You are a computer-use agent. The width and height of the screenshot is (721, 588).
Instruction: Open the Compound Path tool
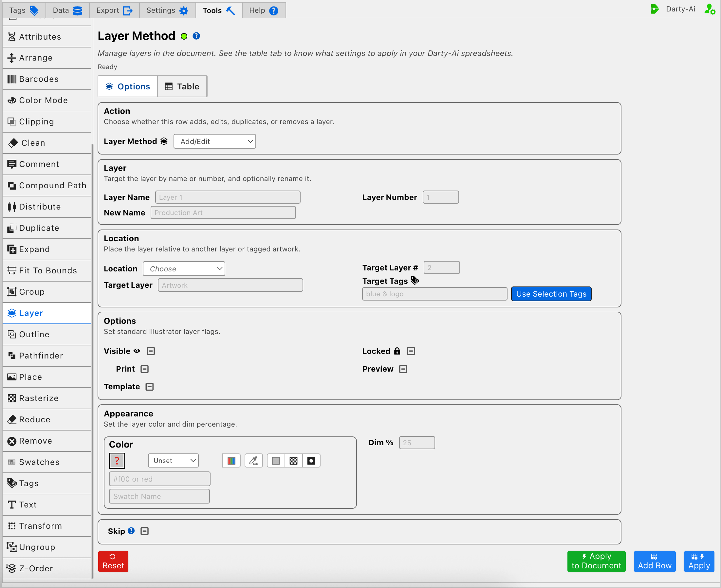pyautogui.click(x=47, y=186)
